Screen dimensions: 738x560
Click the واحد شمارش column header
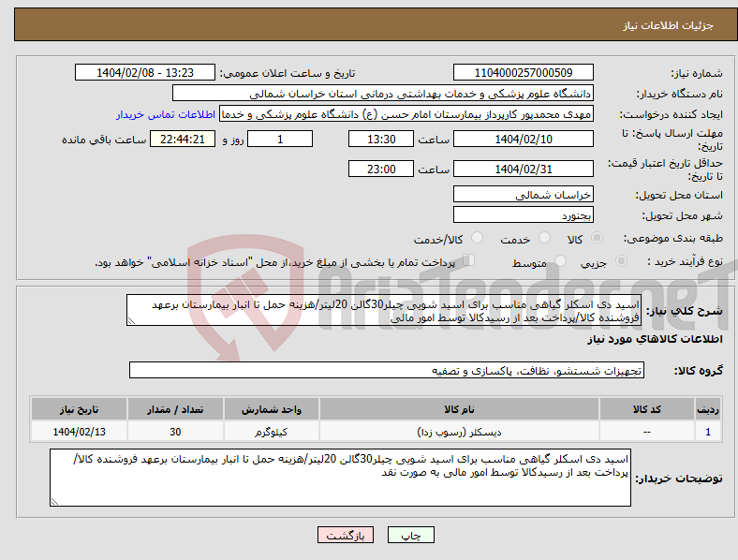(x=272, y=409)
